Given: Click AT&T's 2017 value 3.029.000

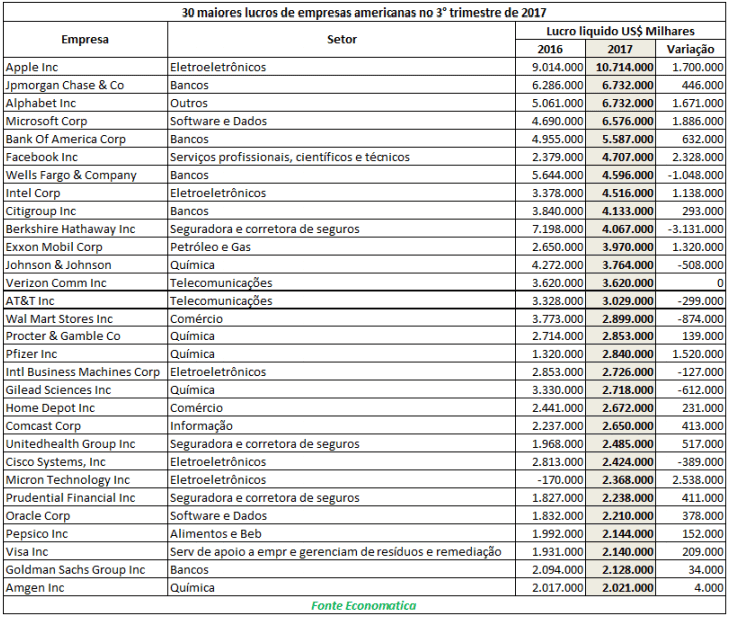Looking at the screenshot, I should tap(620, 300).
